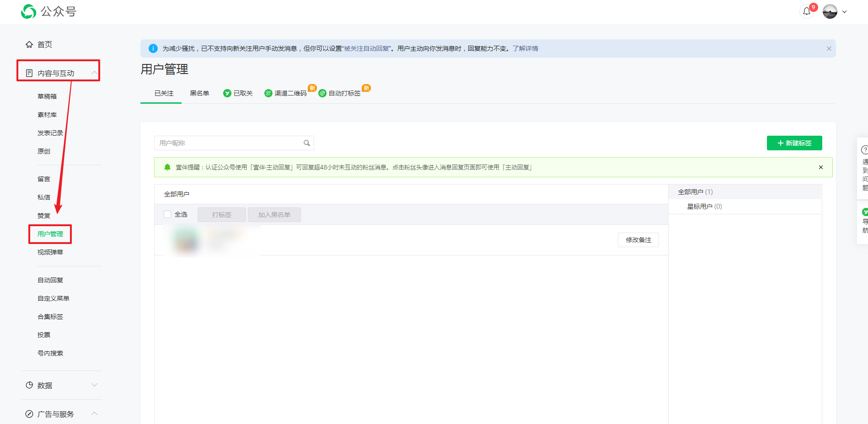Screen dimensions: 868x424
Task: Click the blurred user avatar
Action: [x=186, y=240]
